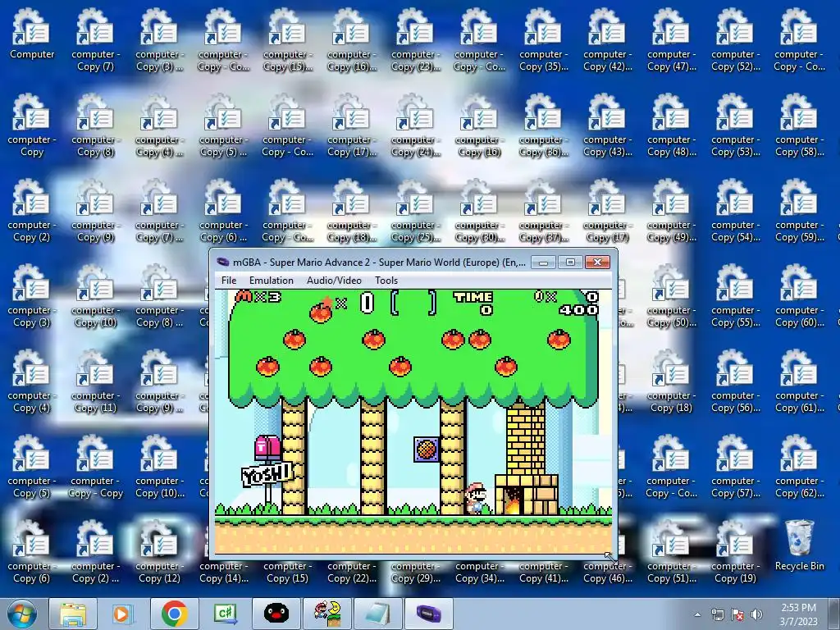Screen dimensions: 840x630
Task: Open the Visual C# taskbar icon
Action: tap(225, 614)
